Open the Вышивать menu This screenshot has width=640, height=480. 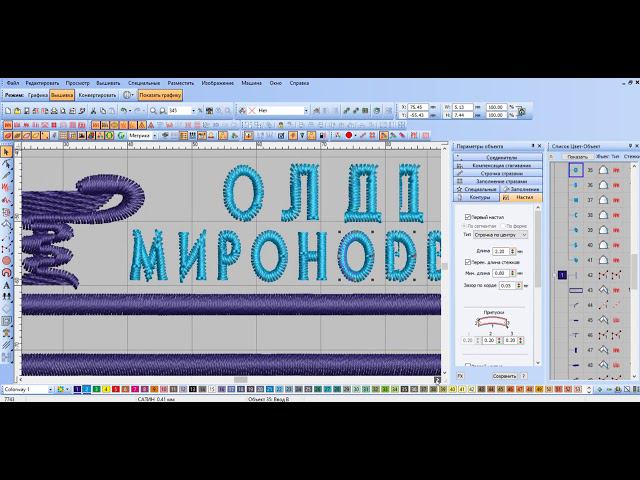click(x=108, y=83)
